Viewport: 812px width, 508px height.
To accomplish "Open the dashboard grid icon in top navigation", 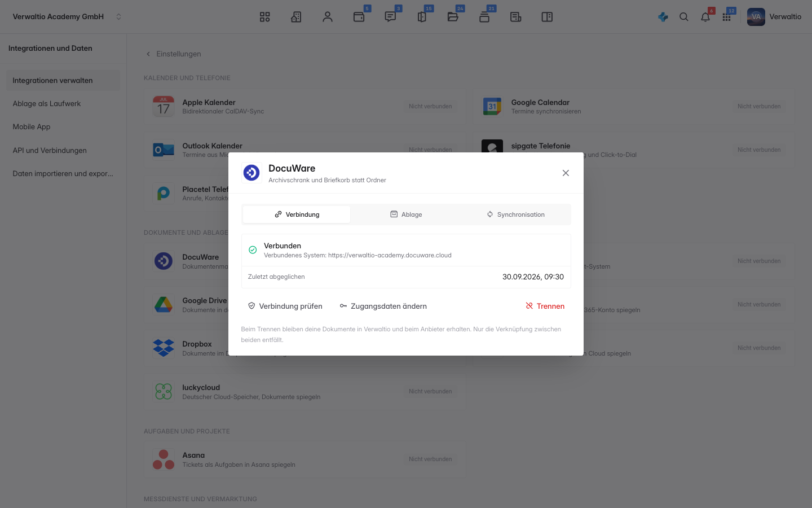I will pyautogui.click(x=264, y=17).
